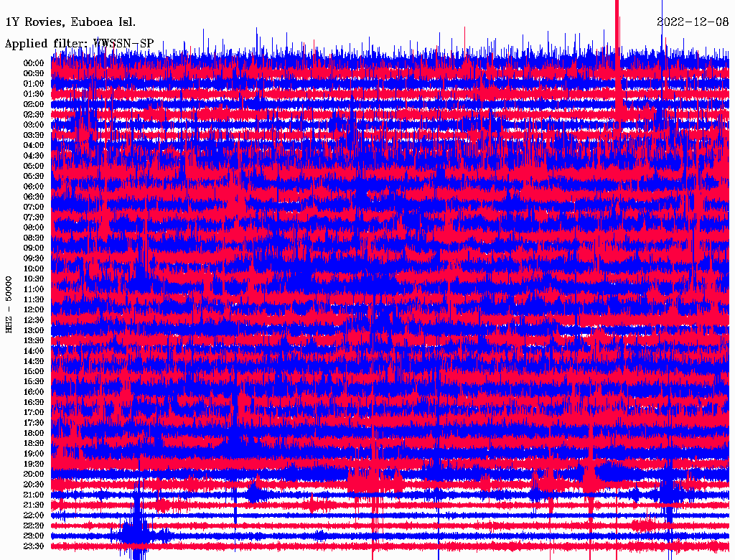
Task: Select the "Applied filter: VWSSN-SP" text
Action: 79,44
